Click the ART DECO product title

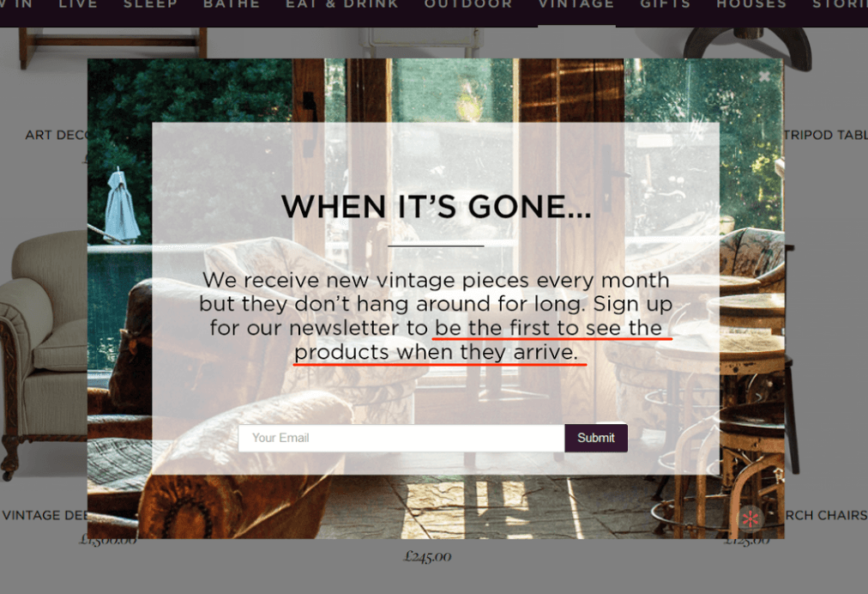[x=57, y=136]
